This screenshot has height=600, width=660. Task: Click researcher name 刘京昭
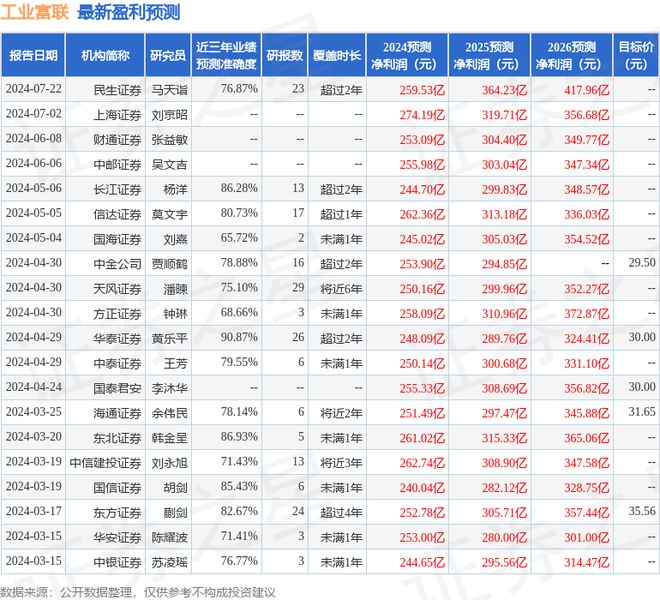(169, 115)
